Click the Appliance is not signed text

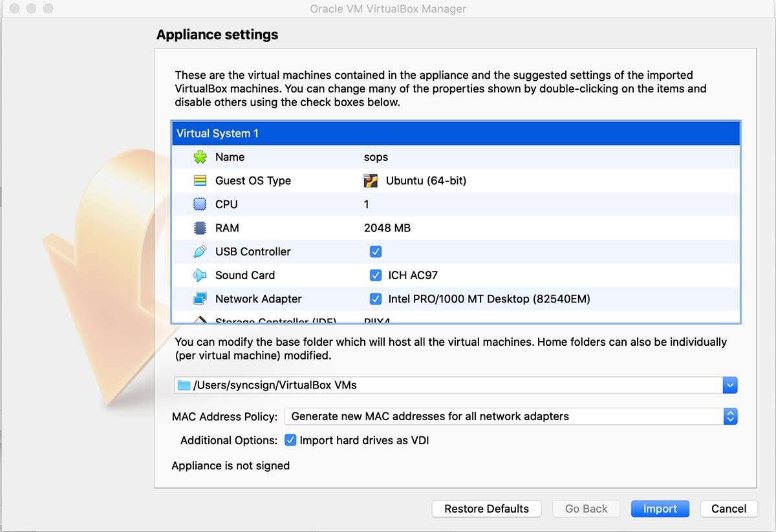tap(230, 465)
